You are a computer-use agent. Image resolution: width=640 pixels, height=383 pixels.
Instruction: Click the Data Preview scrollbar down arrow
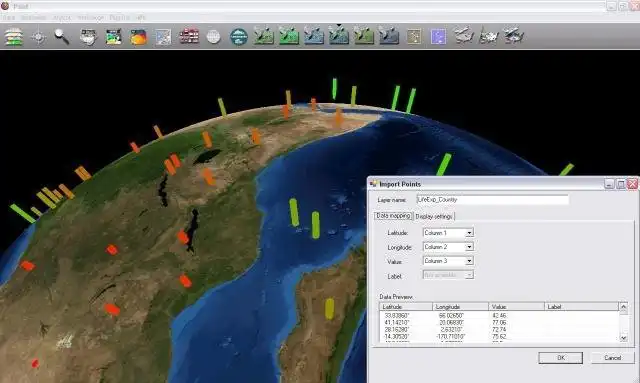click(623, 338)
